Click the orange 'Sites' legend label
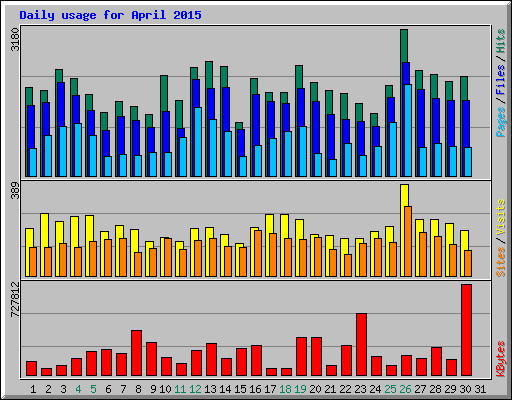Viewport: 512px width, 400px height. tap(501, 262)
